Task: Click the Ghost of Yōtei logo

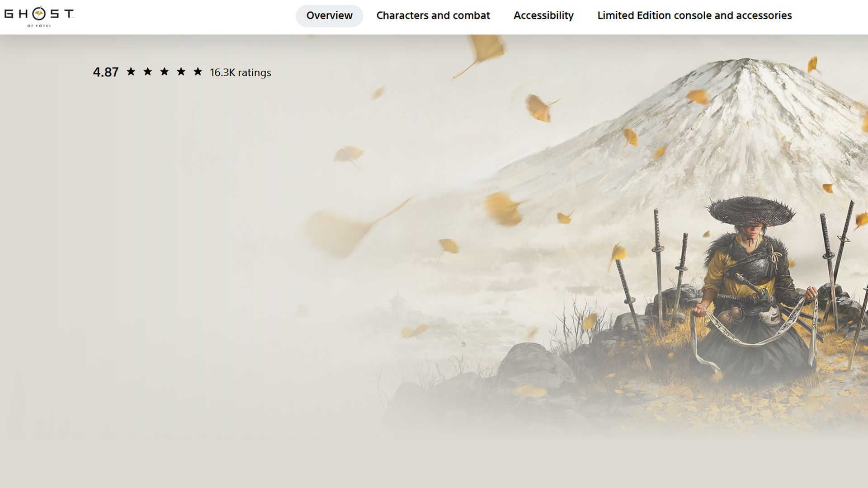Action: 39,16
